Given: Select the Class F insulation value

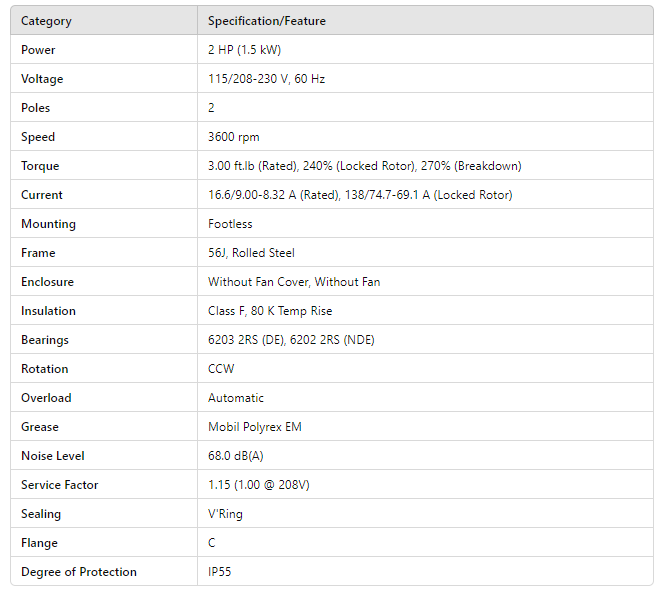Looking at the screenshot, I should pos(270,311).
